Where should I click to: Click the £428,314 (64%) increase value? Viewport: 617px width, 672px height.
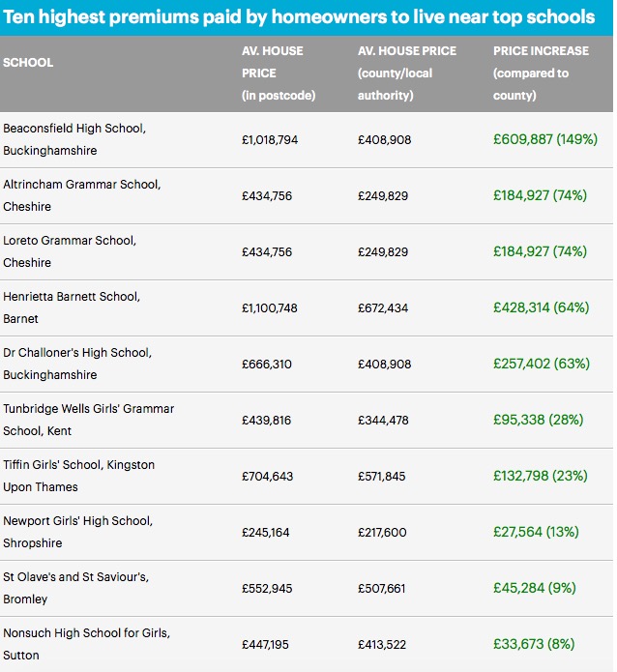point(542,307)
